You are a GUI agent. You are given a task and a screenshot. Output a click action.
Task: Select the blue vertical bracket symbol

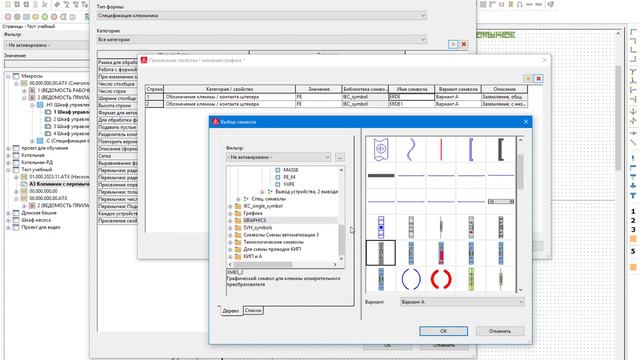point(471,149)
